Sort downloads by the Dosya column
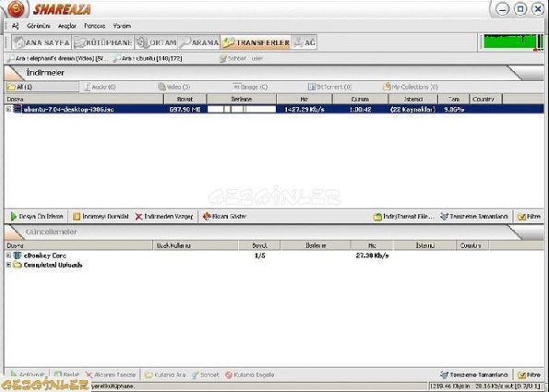This screenshot has height=392, width=549. click(x=84, y=99)
